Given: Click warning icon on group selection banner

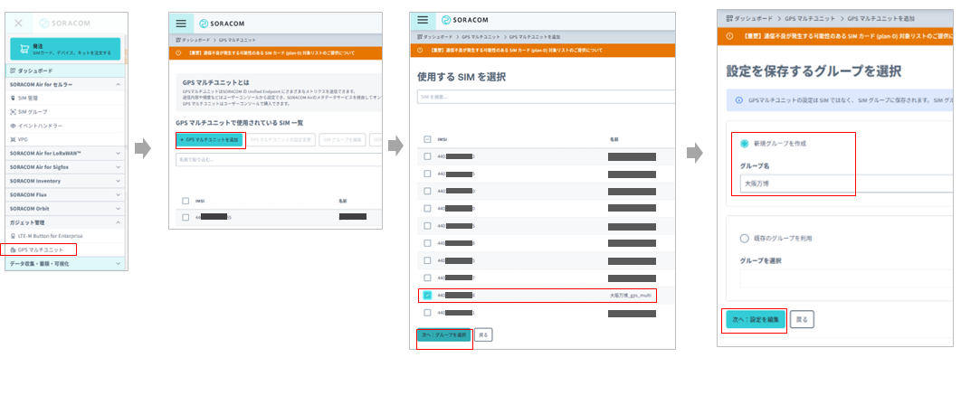Looking at the screenshot, I should tap(729, 36).
